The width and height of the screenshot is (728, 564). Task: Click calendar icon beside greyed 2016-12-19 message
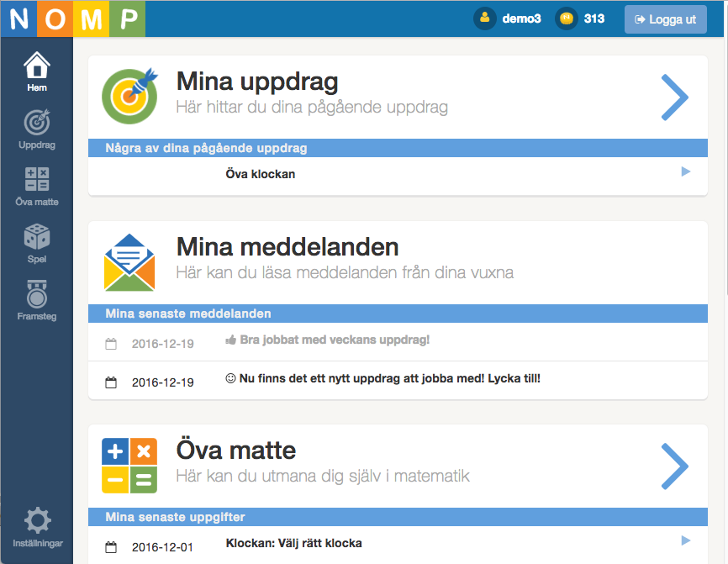click(x=111, y=344)
